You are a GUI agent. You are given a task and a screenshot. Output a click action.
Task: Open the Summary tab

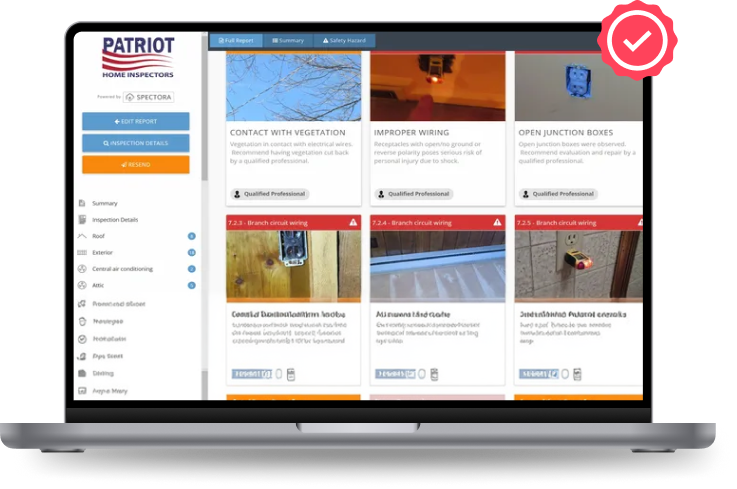(x=288, y=40)
